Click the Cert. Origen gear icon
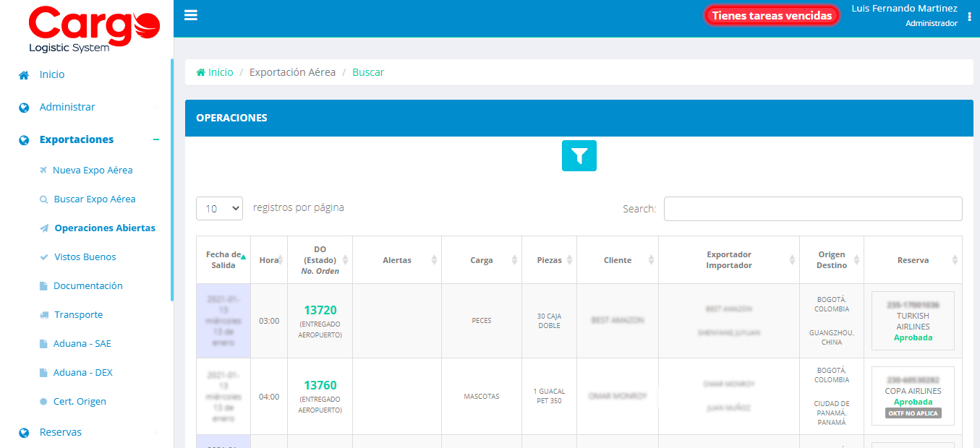The height and width of the screenshot is (448, 980). 43,401
